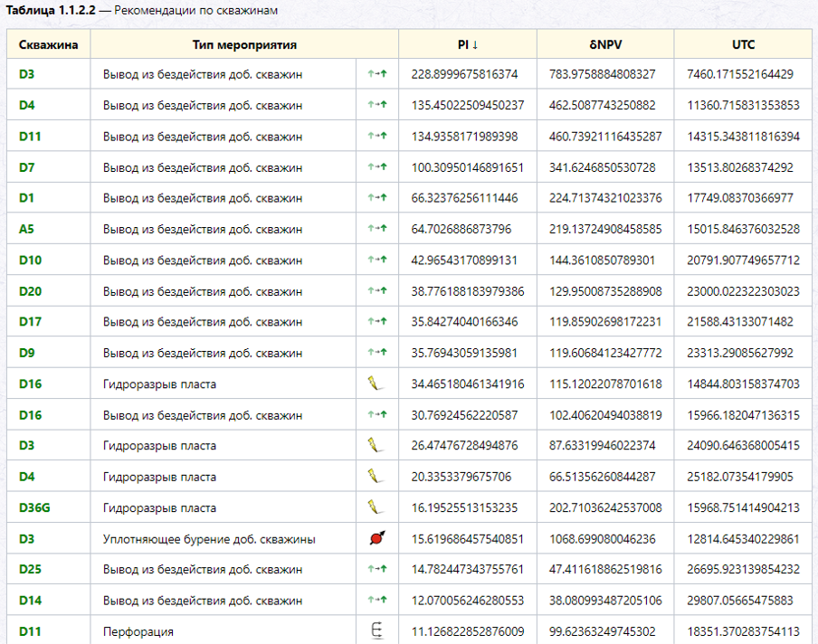This screenshot has height=644, width=818.
Task: Sort by δNPV column header
Action: 605,44
